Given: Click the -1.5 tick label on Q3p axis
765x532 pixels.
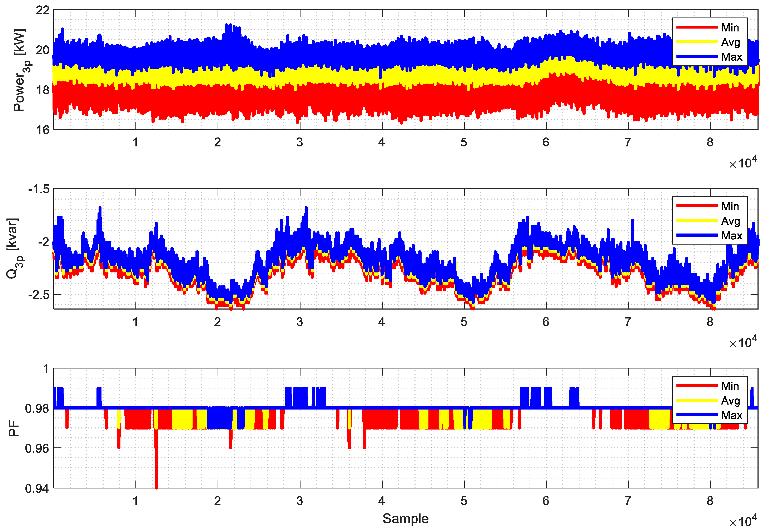Looking at the screenshot, I should [x=39, y=189].
